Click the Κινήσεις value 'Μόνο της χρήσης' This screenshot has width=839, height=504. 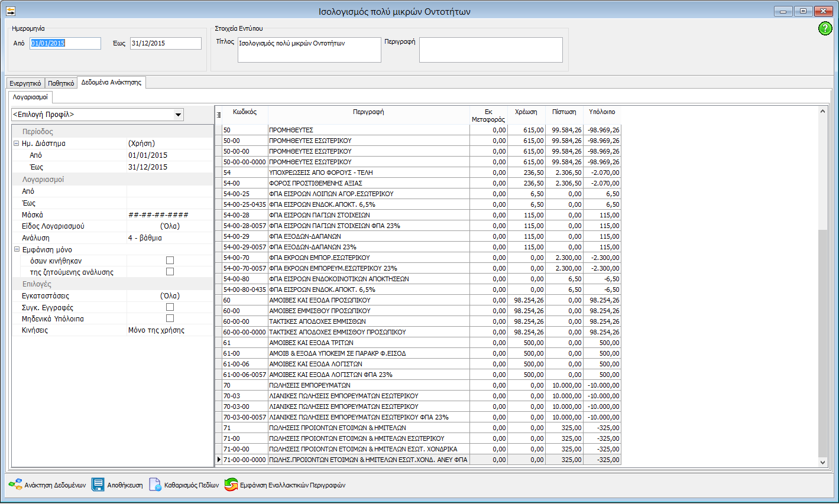tap(170, 330)
